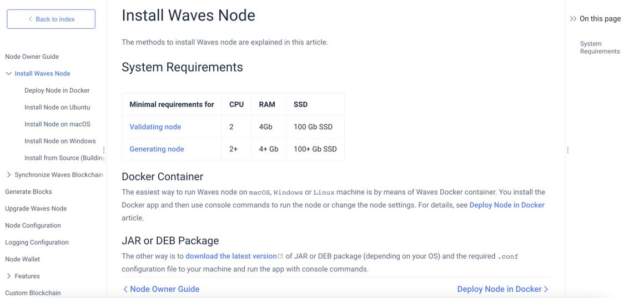Collapse the Install Waves Node chevron
The height and width of the screenshot is (298, 644).
(x=9, y=73)
